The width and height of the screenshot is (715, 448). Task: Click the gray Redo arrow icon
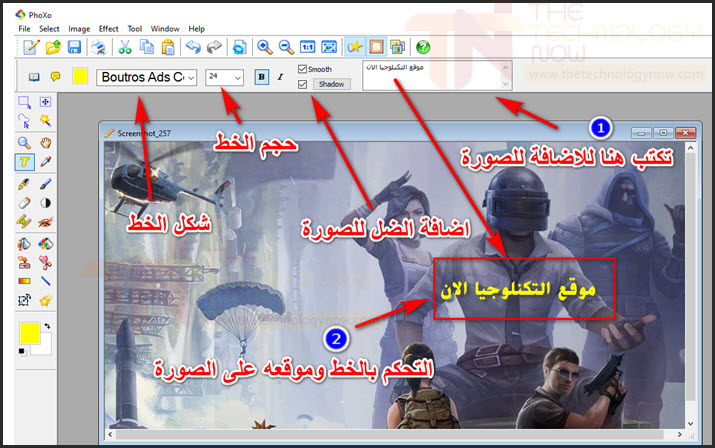coord(214,47)
